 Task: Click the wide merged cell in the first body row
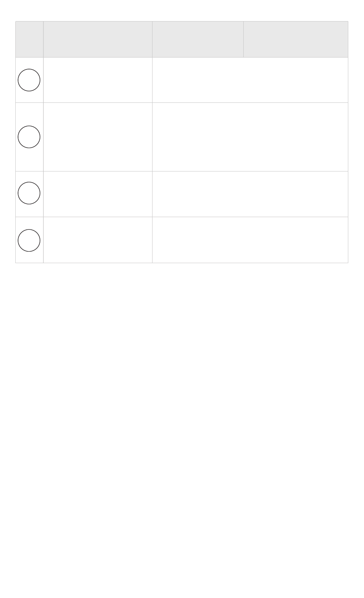coord(250,80)
